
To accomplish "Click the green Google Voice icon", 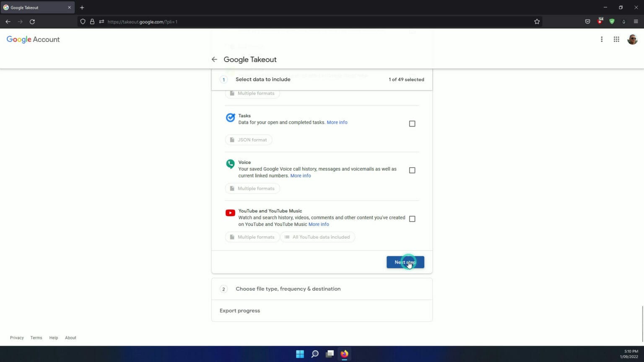I will click(230, 164).
